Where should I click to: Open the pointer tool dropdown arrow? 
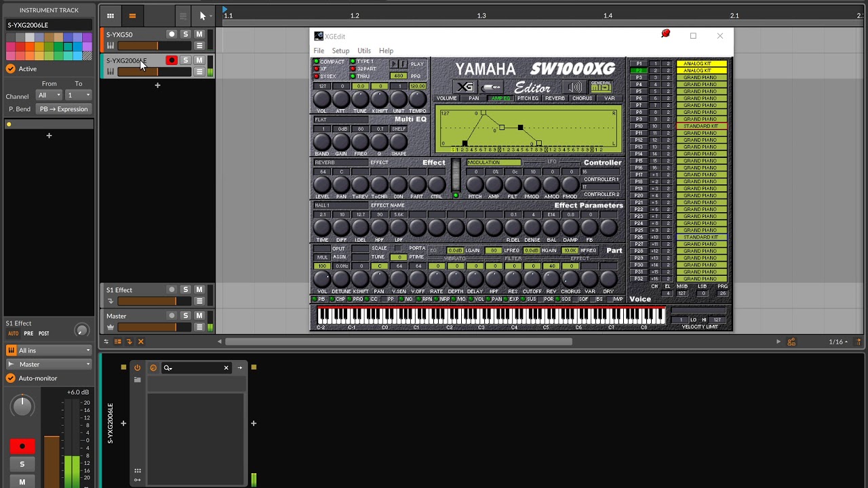[211, 16]
